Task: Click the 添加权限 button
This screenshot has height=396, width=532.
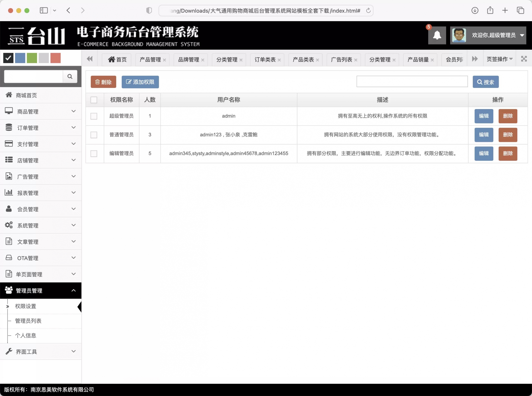Action: pyautogui.click(x=140, y=82)
